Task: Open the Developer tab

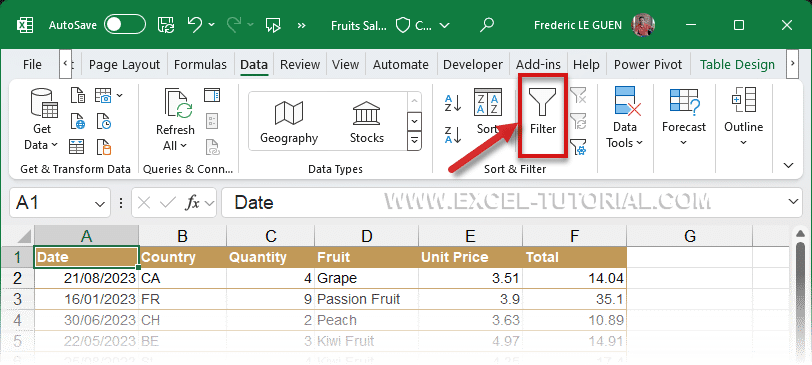Action: 473,65
